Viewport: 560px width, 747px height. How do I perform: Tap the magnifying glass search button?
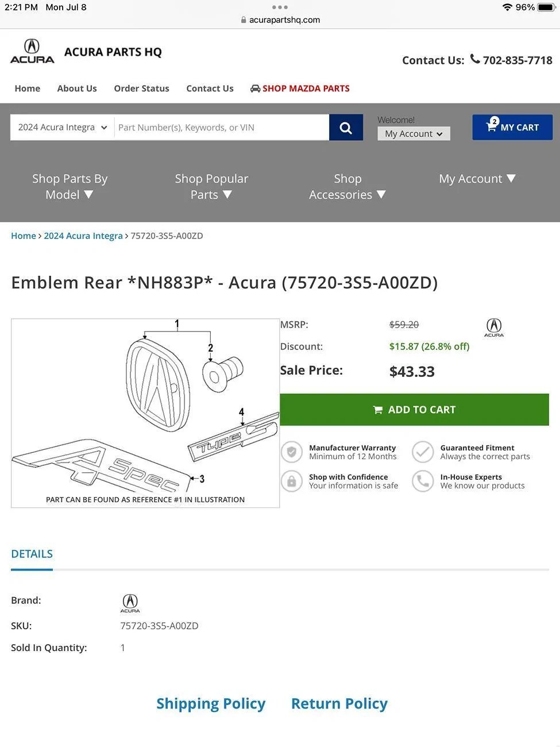coord(346,128)
